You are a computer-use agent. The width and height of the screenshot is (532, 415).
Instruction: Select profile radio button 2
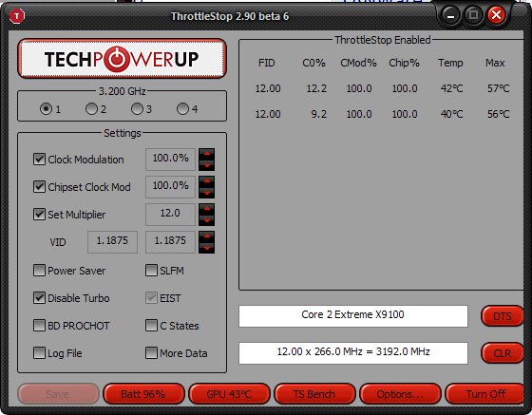91,109
